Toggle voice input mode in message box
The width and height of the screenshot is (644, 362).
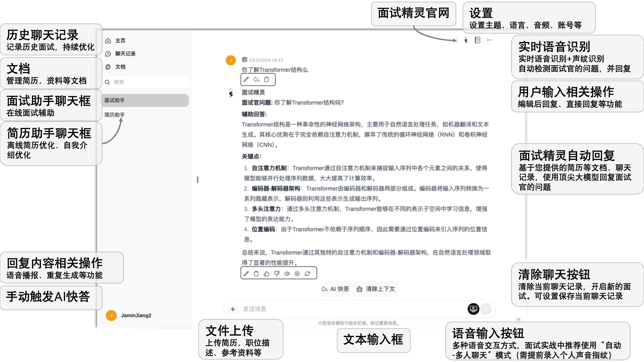[x=473, y=309]
